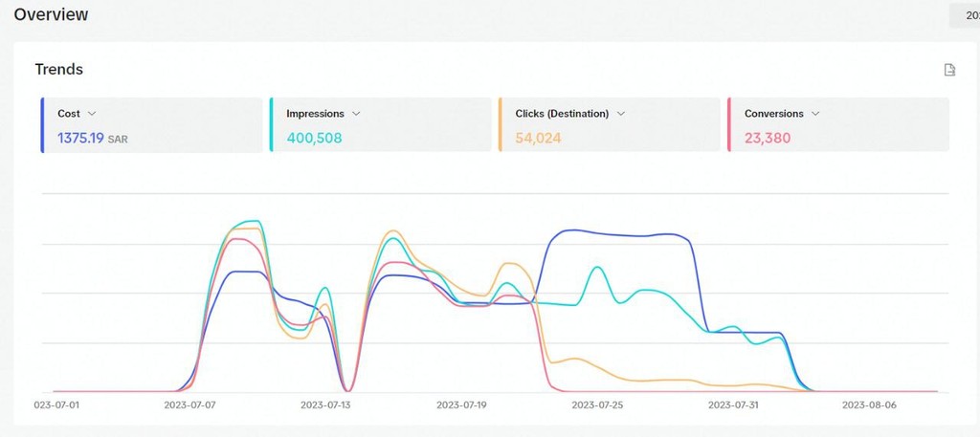Viewport: 980px width, 437px height.
Task: Open the Clicks (Destination) dropdown chevron
Action: (x=621, y=114)
